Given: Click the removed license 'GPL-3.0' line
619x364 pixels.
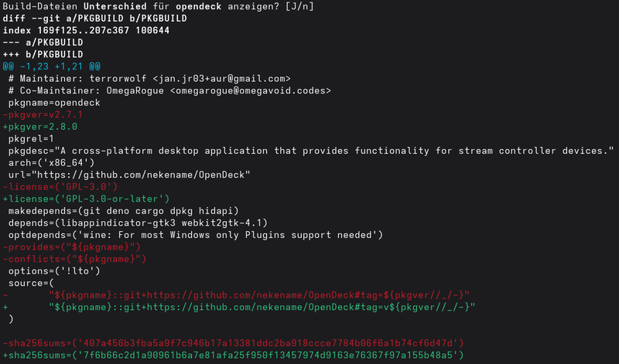Looking at the screenshot, I should pyautogui.click(x=60, y=186).
